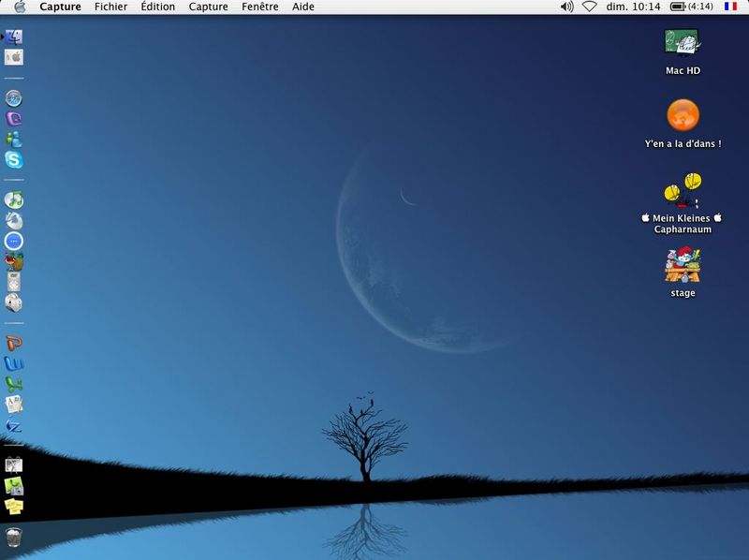749x560 pixels.
Task: Launch Microsoft Word from the dock
Action: coord(14,363)
